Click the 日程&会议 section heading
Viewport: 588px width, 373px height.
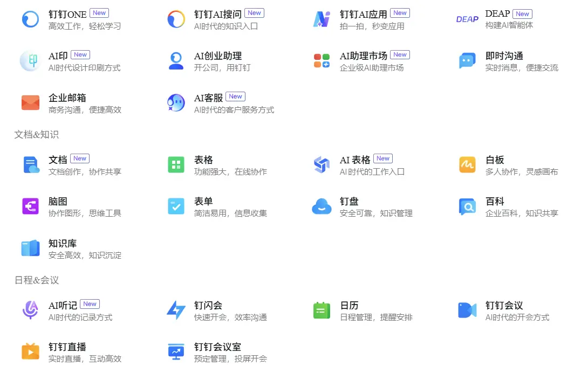point(36,280)
